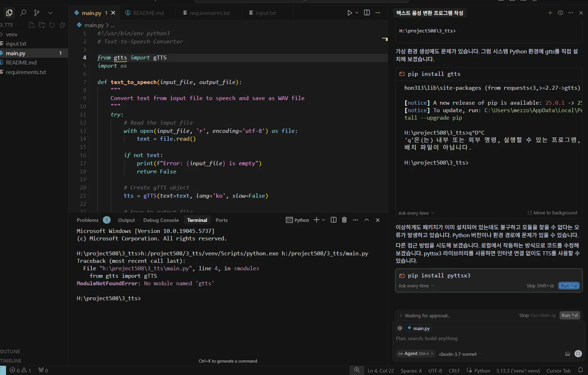Viewport: 588px width, 375px height.
Task: Open chat history clock icon
Action: pyautogui.click(x=560, y=13)
